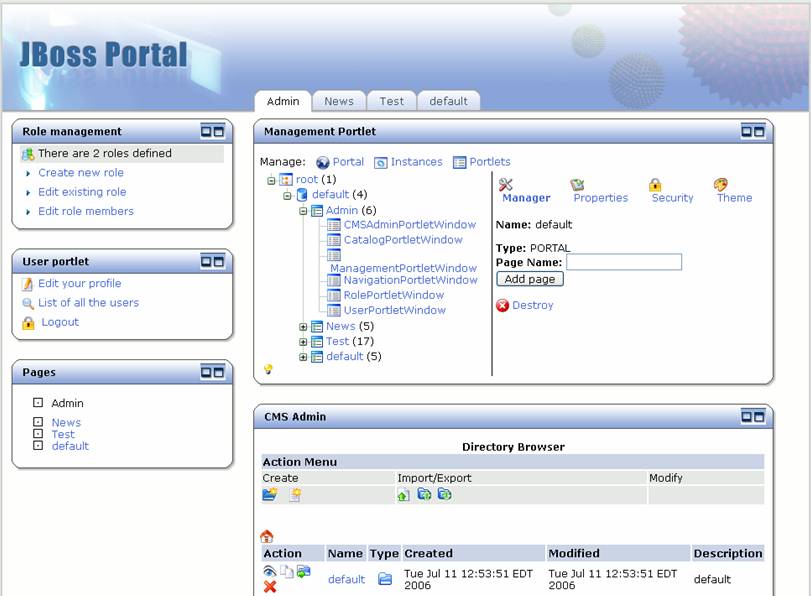The width and height of the screenshot is (811, 596).
Task: Go to CMS home via house icon
Action: click(x=267, y=535)
